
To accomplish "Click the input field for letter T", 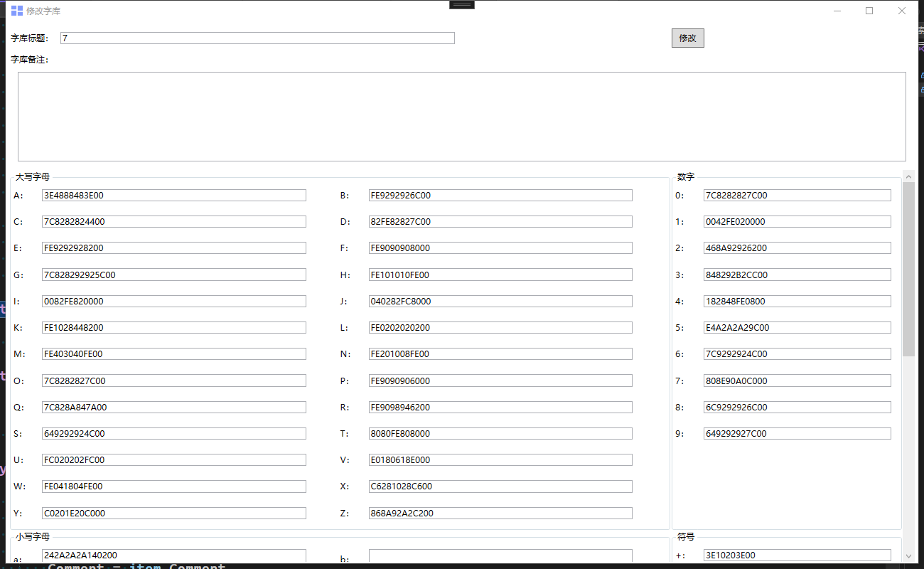I will (x=500, y=433).
